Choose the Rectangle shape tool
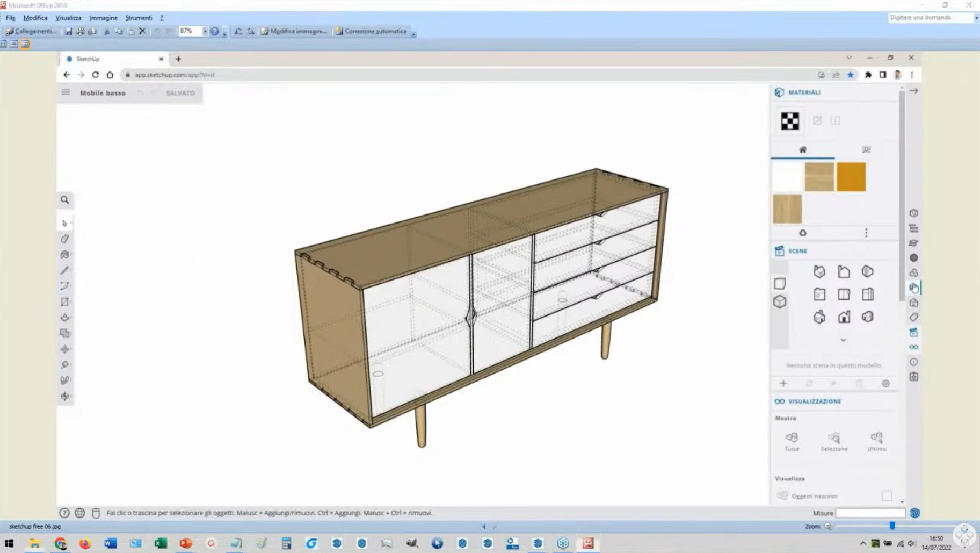The width and height of the screenshot is (980, 553). pos(65,302)
